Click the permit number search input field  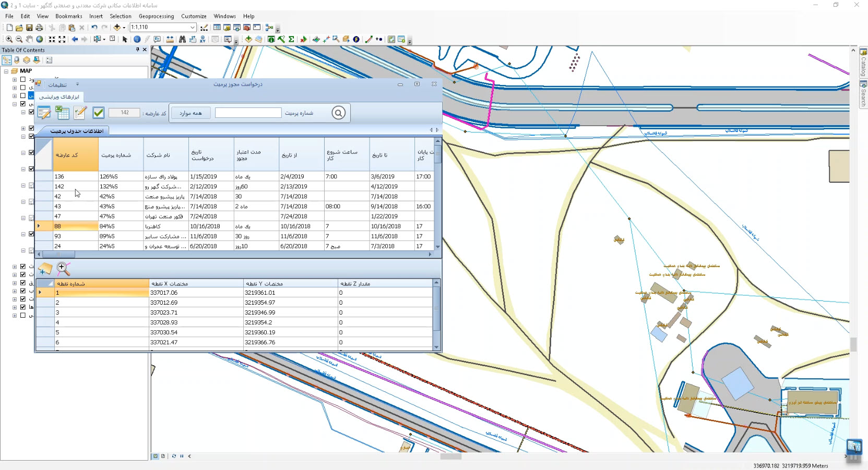pos(248,113)
